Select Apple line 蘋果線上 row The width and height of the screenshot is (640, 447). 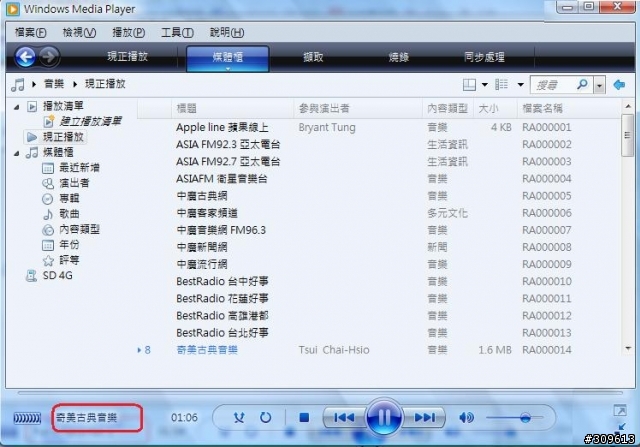378,127
